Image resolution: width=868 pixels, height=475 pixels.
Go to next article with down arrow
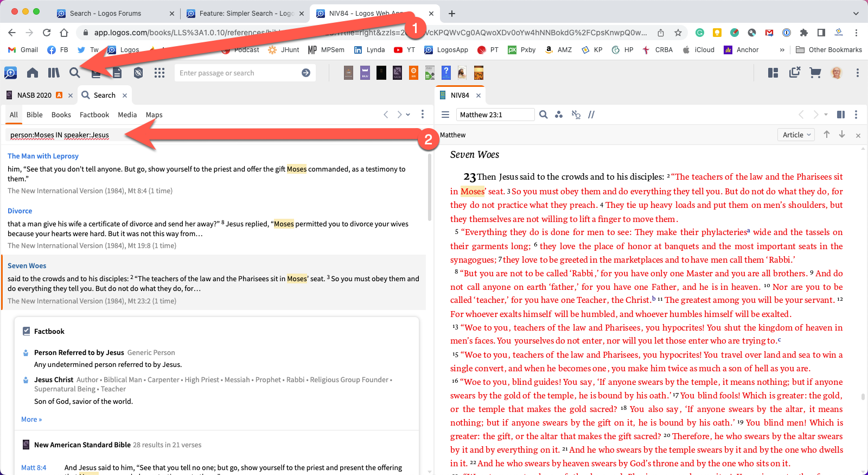pos(842,134)
